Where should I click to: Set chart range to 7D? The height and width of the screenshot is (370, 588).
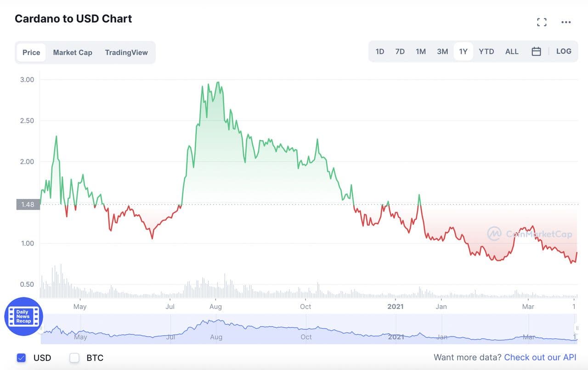[400, 51]
